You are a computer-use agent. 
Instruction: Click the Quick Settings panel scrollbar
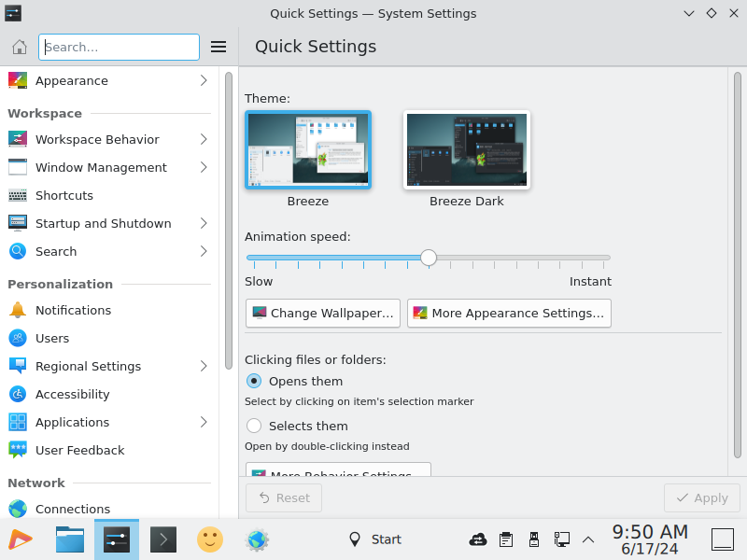click(x=738, y=265)
